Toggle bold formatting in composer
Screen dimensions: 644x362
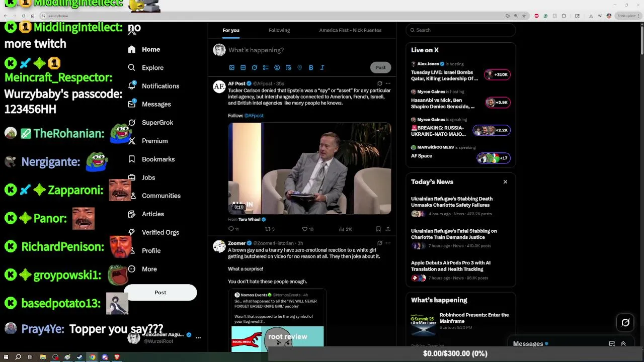(x=311, y=67)
